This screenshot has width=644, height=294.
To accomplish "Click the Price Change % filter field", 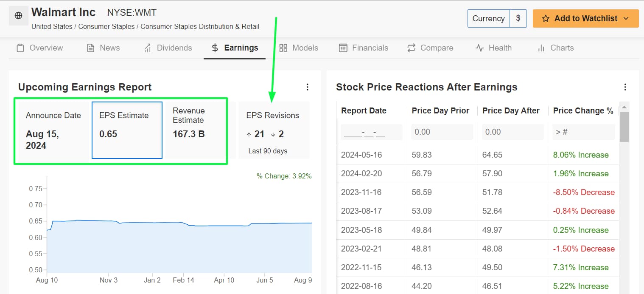I will click(583, 132).
